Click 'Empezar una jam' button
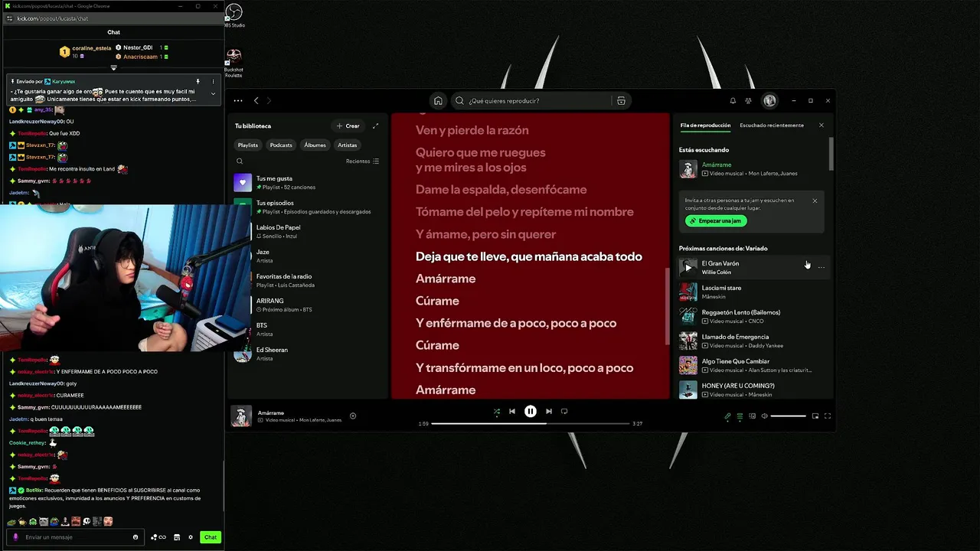This screenshot has width=980, height=551. coord(716,220)
